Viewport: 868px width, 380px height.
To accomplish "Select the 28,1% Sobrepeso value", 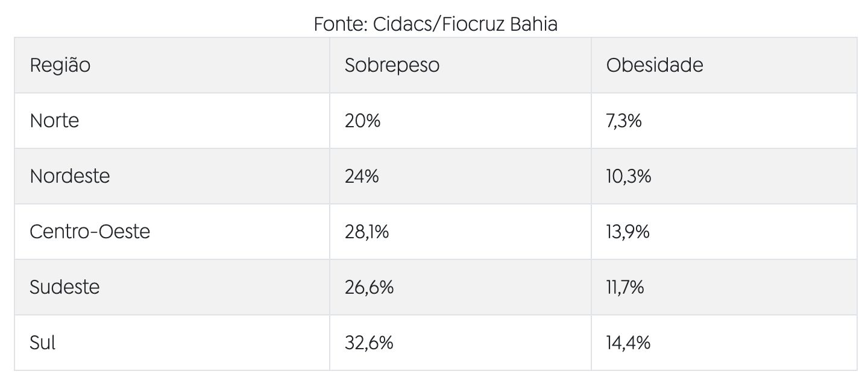I will (366, 232).
